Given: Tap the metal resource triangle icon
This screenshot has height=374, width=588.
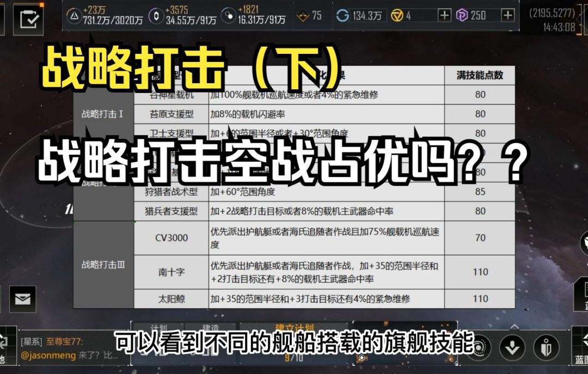Looking at the screenshot, I should [x=74, y=16].
